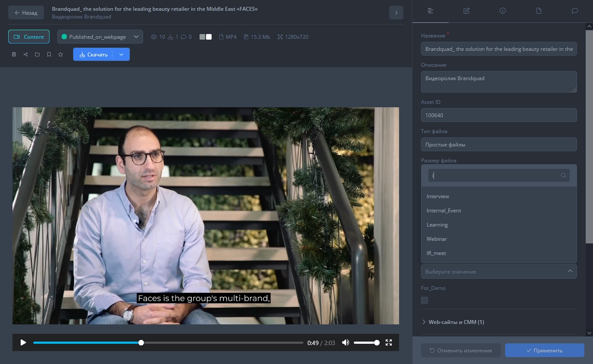Viewport: 593px width, 364px height.
Task: Click the Назад back button
Action: [26, 12]
